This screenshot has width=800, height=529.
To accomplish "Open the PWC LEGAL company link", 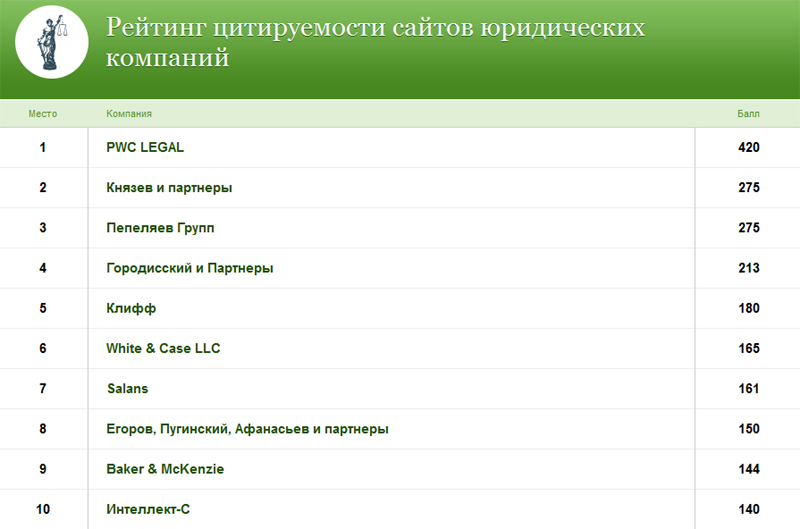I will (x=145, y=147).
